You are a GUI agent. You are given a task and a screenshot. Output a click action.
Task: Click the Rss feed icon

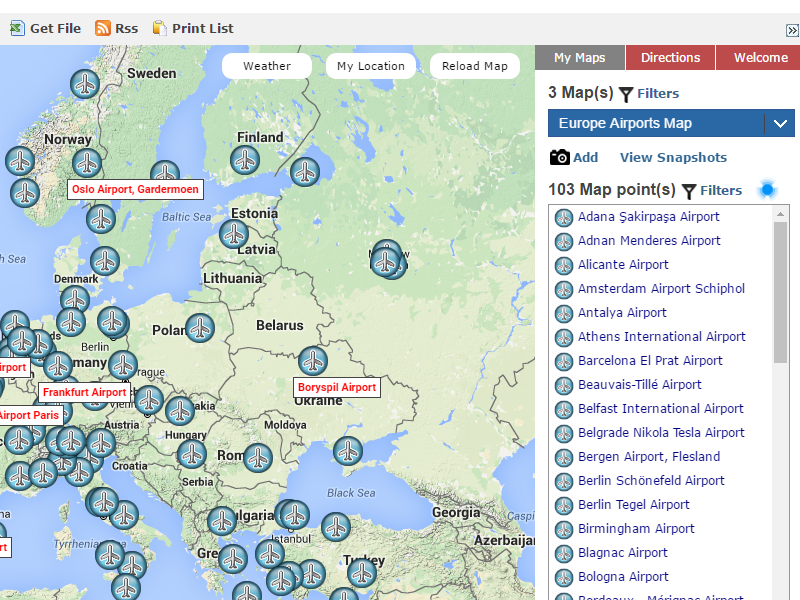coord(103,28)
